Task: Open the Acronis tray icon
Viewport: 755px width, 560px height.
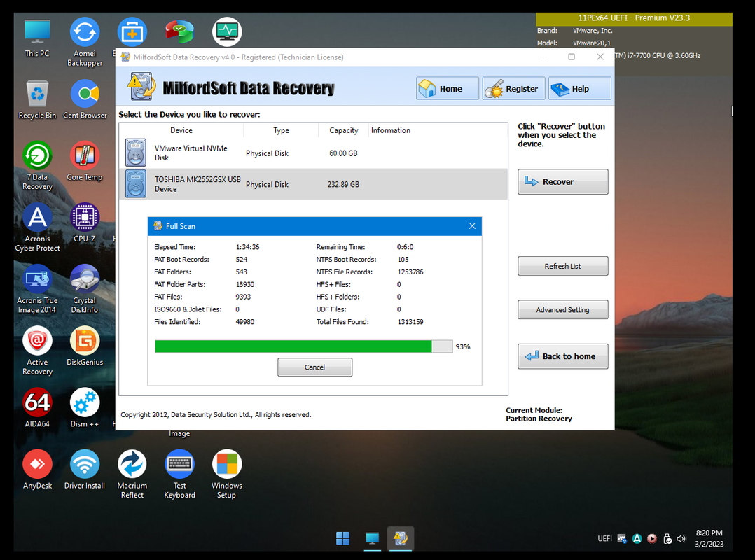Action: (x=637, y=539)
